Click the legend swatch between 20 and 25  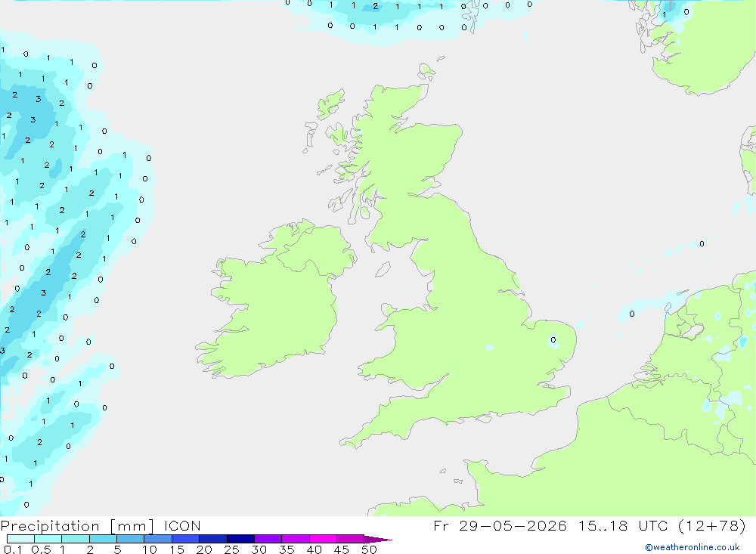pos(212,539)
